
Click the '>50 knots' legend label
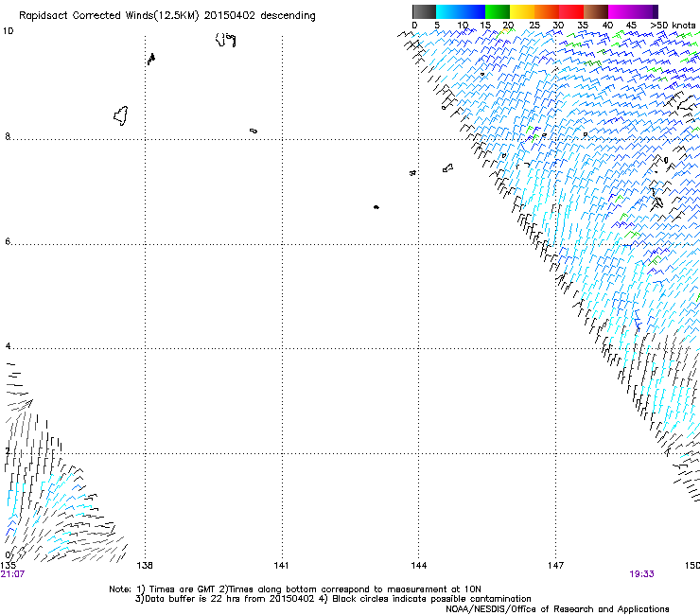point(673,25)
